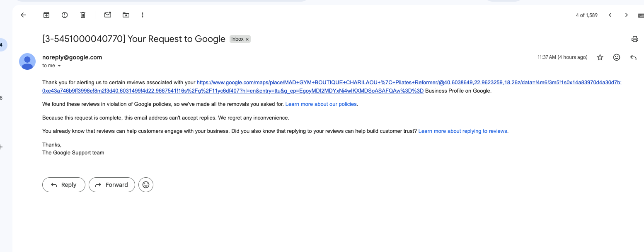Archive this email
The height and width of the screenshot is (252, 644).
(46, 15)
